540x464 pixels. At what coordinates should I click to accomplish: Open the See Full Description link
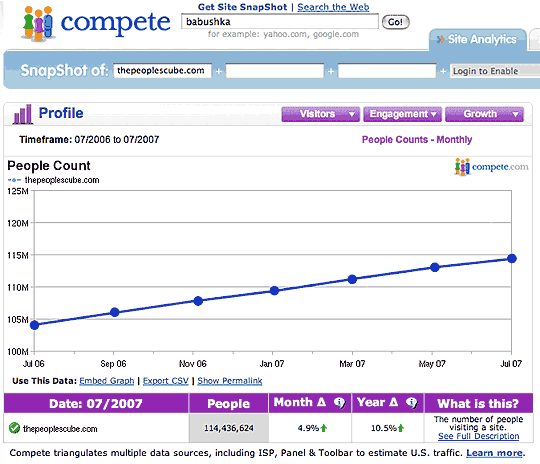pyautogui.click(x=478, y=436)
